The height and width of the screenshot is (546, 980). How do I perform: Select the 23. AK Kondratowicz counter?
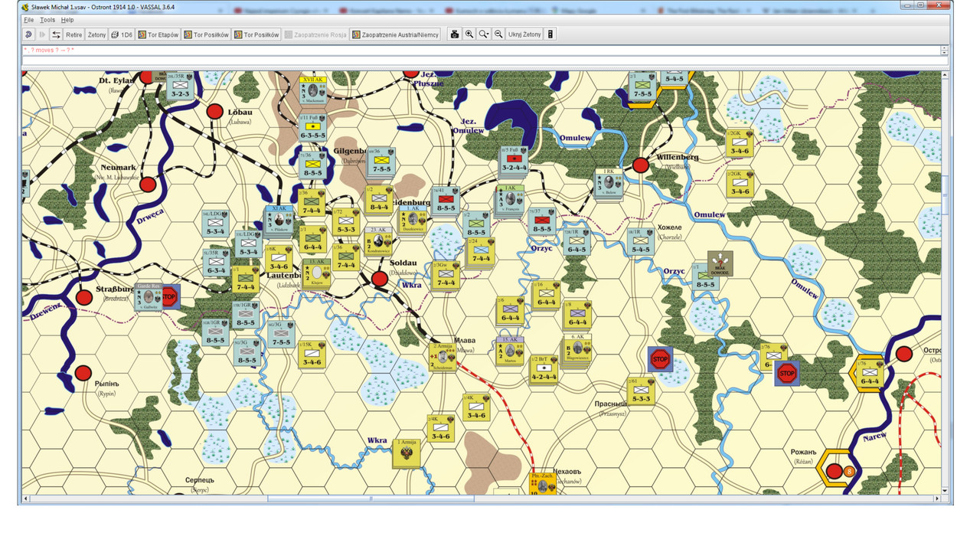[x=378, y=241]
